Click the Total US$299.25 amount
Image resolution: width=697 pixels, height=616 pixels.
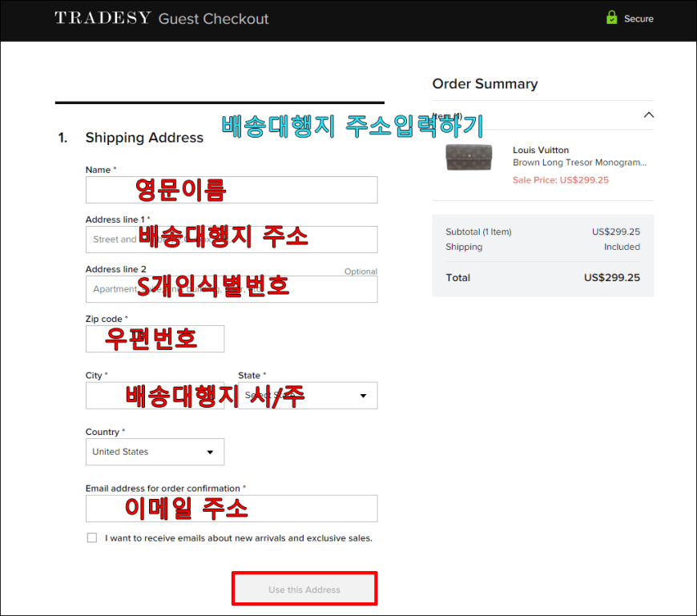click(x=611, y=278)
